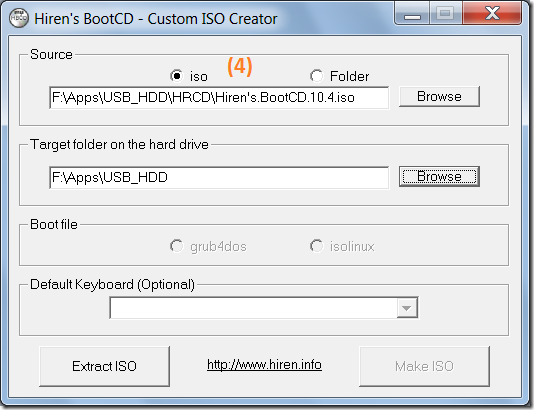Click the Default Keyboard combo box field
This screenshot has width=534, height=410.
(x=264, y=308)
